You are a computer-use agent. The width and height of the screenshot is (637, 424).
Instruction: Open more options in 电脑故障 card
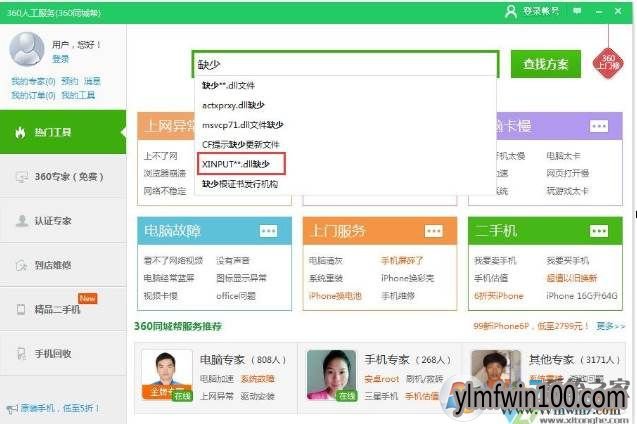pyautogui.click(x=269, y=231)
